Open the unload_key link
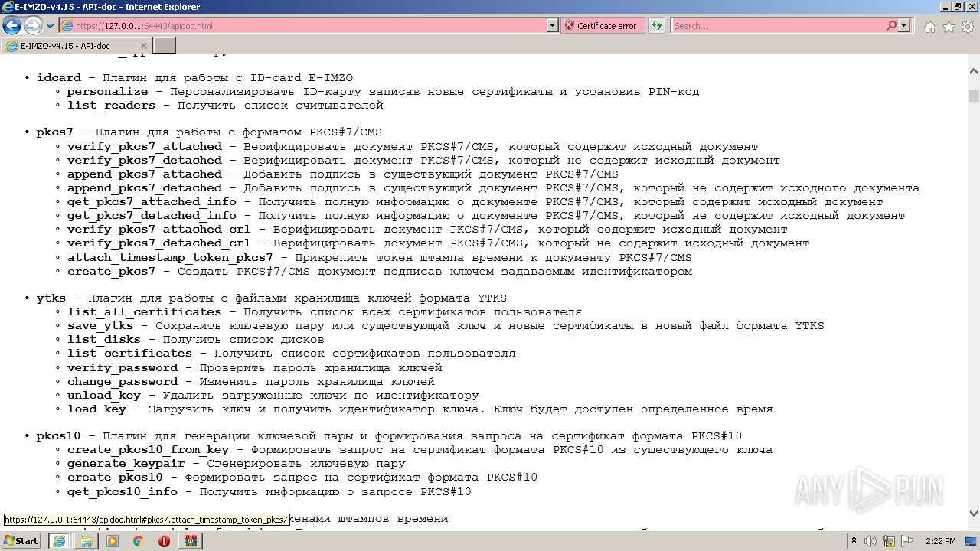 [104, 395]
